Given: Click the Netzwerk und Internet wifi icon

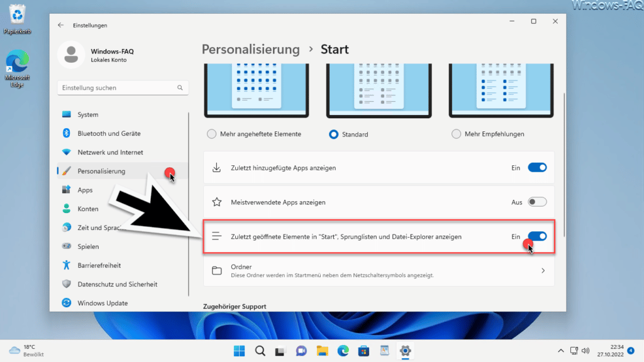Looking at the screenshot, I should (x=66, y=152).
